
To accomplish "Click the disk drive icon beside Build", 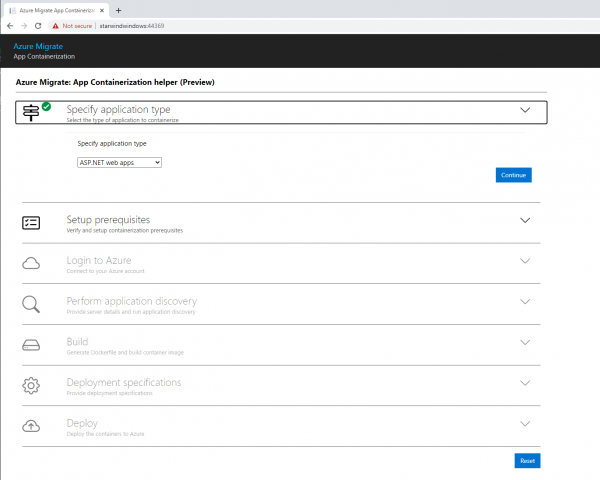I will coord(31,345).
